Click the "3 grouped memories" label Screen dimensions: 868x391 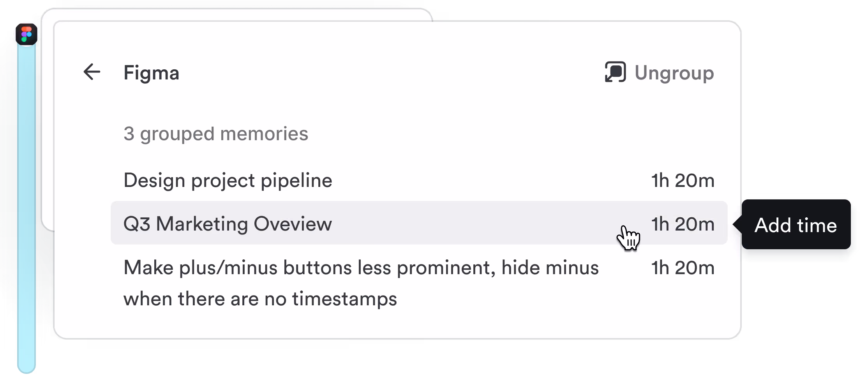coord(215,134)
